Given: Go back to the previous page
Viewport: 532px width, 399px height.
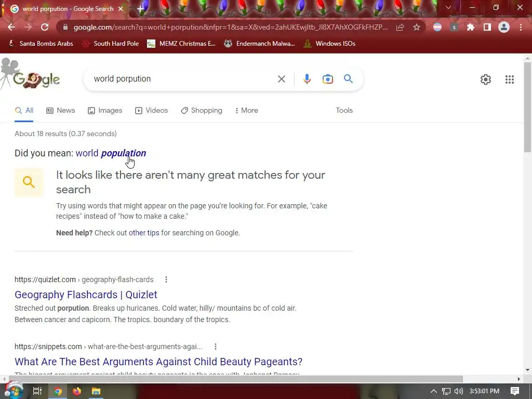Looking at the screenshot, I should coord(11,27).
